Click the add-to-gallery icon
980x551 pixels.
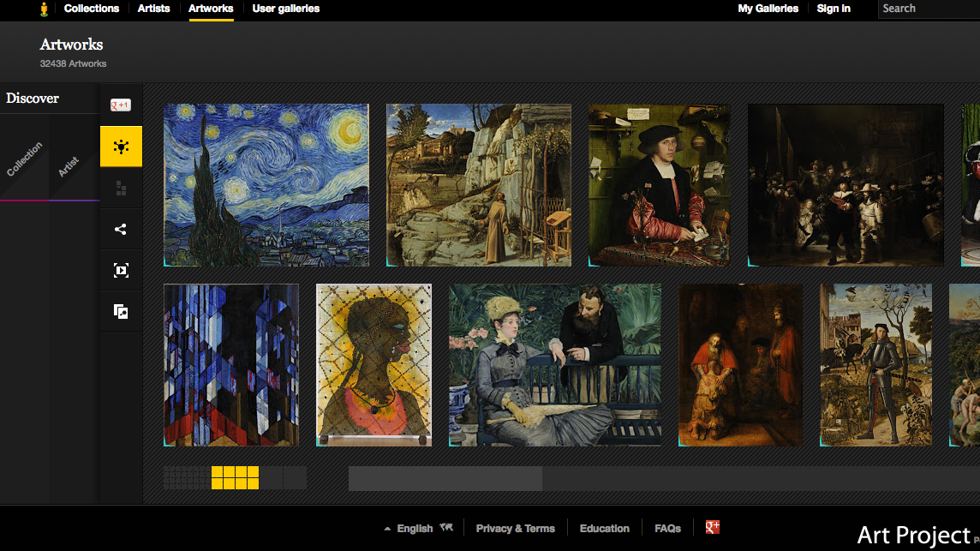pyautogui.click(x=122, y=311)
